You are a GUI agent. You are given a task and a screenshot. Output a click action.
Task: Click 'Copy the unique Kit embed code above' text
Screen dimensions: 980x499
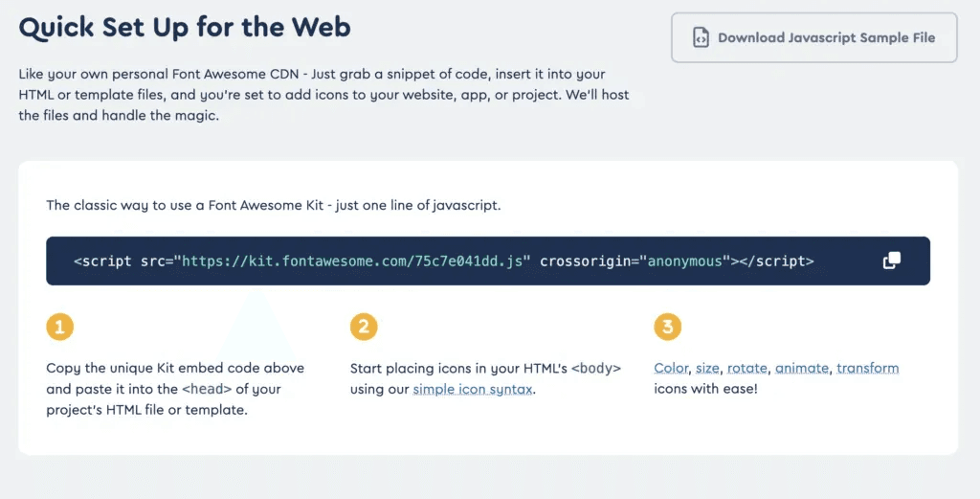point(175,369)
